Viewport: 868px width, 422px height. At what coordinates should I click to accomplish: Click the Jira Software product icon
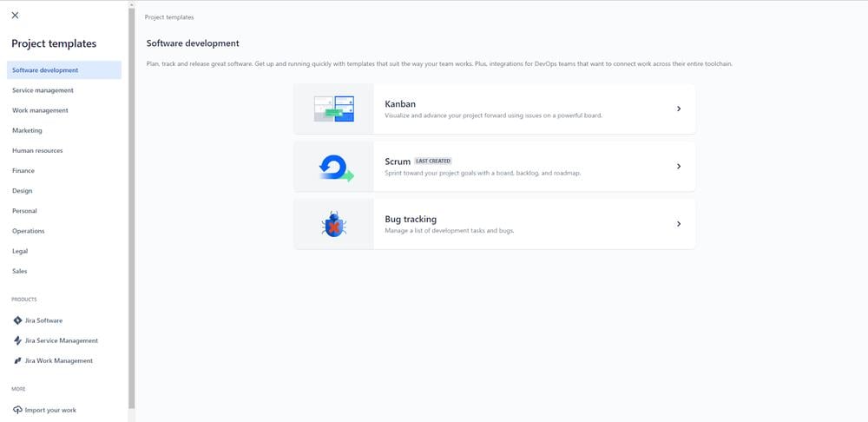[x=17, y=320]
